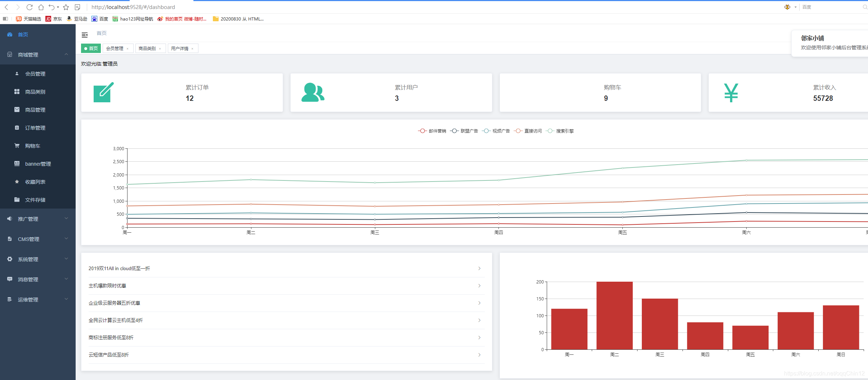This screenshot has width=868, height=380.
Task: Click the shop icon next to 商城管理
Action: pyautogui.click(x=10, y=54)
